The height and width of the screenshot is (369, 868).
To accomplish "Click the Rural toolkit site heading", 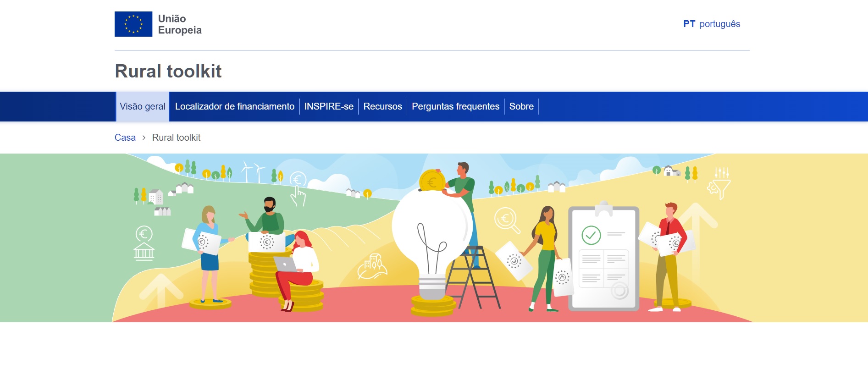I will click(x=168, y=71).
